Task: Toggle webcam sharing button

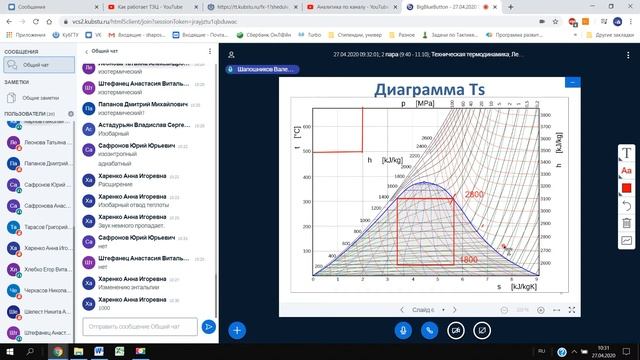Action: (x=456, y=330)
